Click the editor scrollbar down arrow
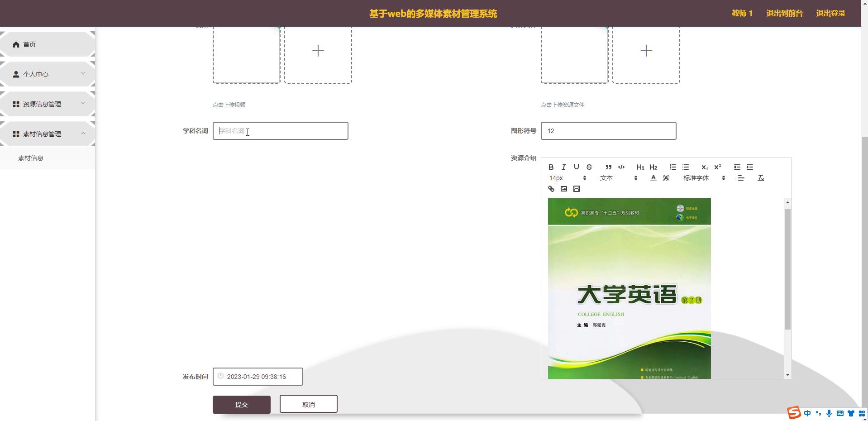 (x=787, y=375)
